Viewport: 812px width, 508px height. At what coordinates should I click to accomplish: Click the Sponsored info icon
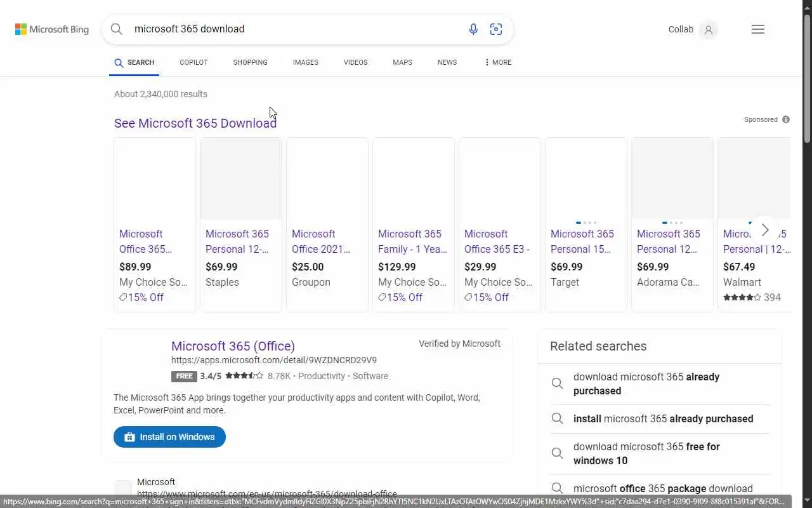point(786,119)
